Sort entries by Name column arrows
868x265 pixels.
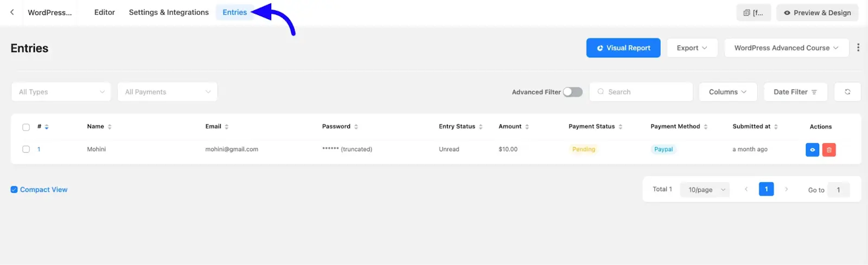110,127
